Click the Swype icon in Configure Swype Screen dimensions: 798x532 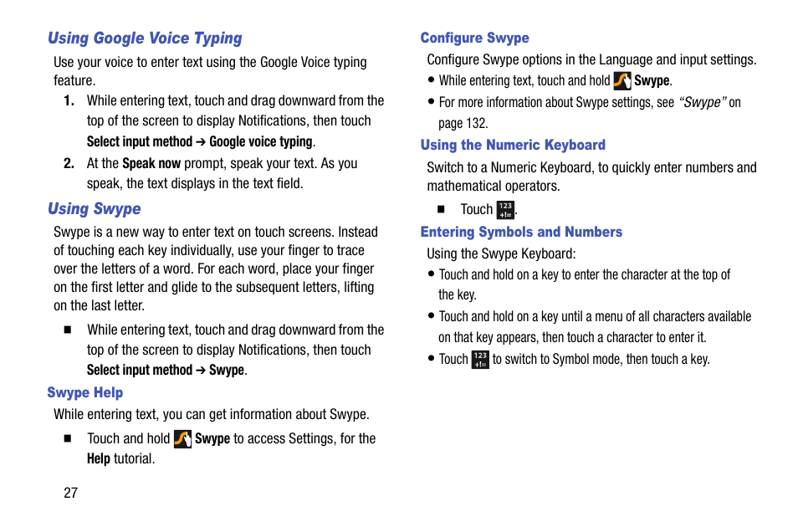pyautogui.click(x=622, y=81)
